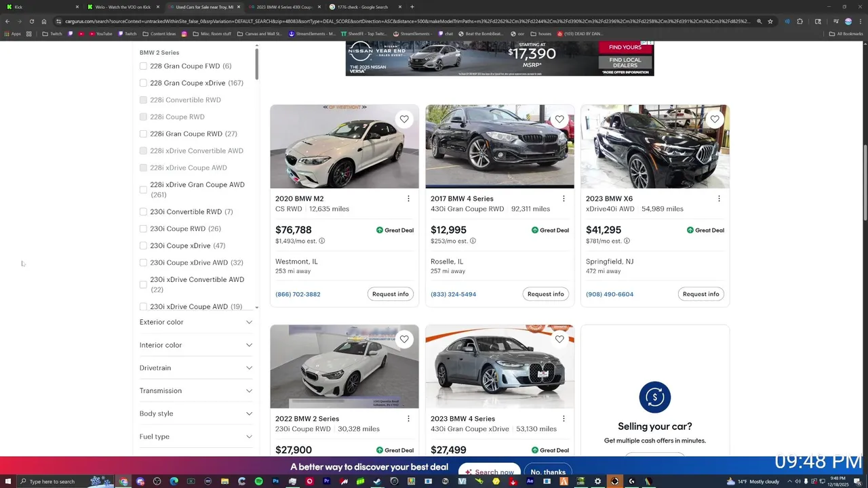
Task: Show payment info for $253/mo estimate
Action: pyautogui.click(x=473, y=241)
